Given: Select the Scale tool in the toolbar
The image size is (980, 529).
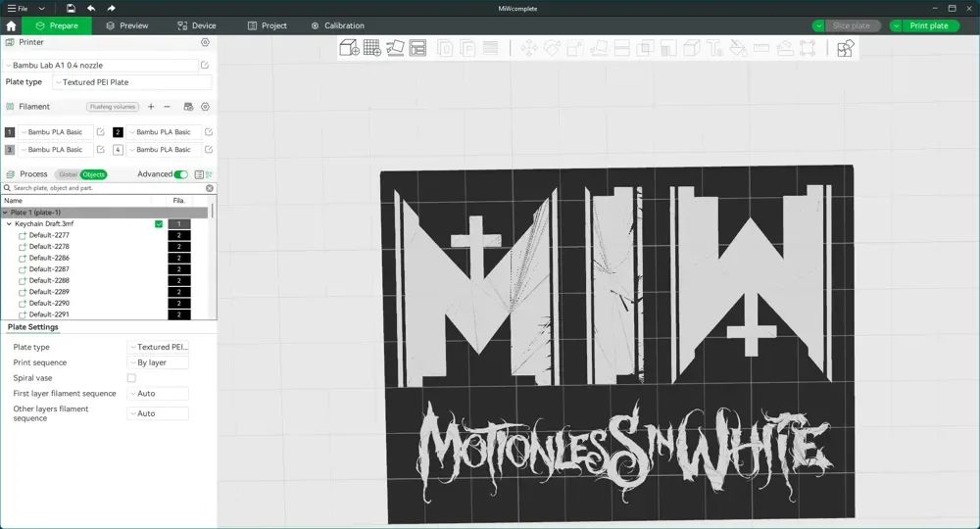Looking at the screenshot, I should click(575, 48).
